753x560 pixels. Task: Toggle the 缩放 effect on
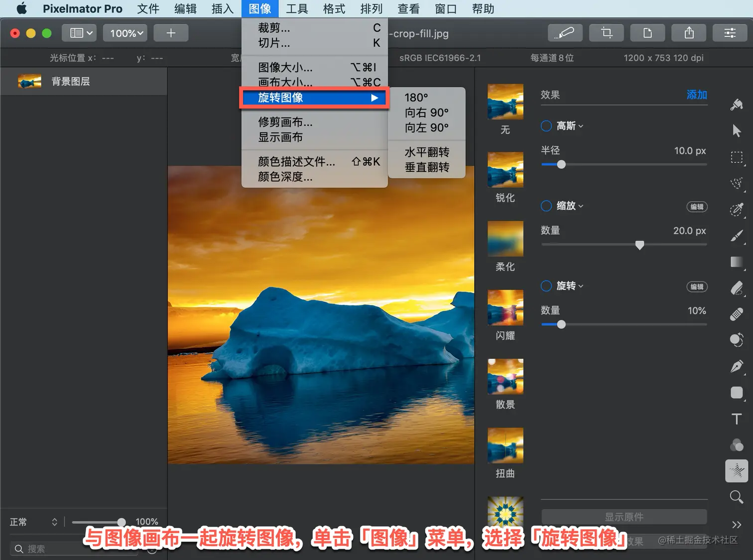coord(546,206)
